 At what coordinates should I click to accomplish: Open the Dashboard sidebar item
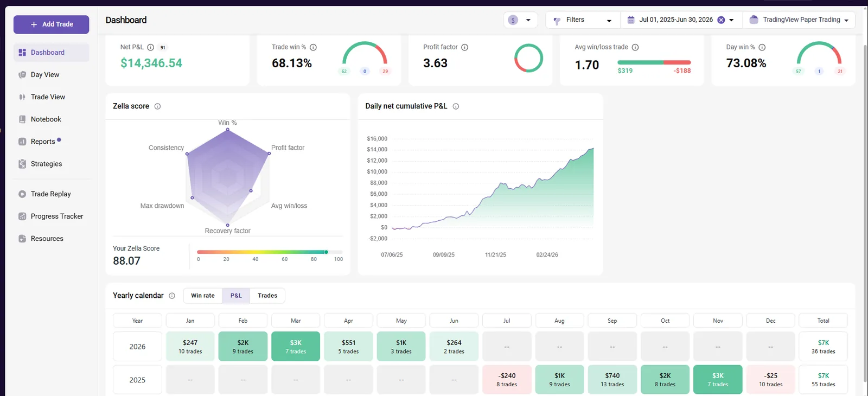[x=52, y=53]
